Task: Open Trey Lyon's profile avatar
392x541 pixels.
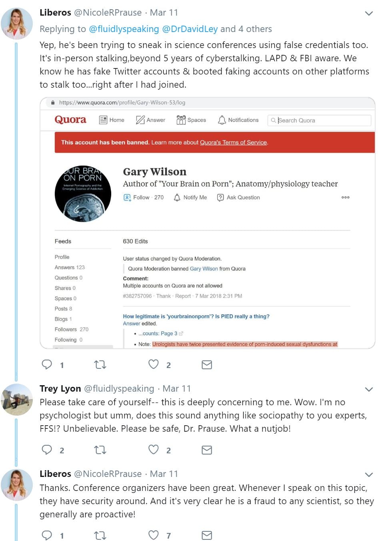Action: 17,399
